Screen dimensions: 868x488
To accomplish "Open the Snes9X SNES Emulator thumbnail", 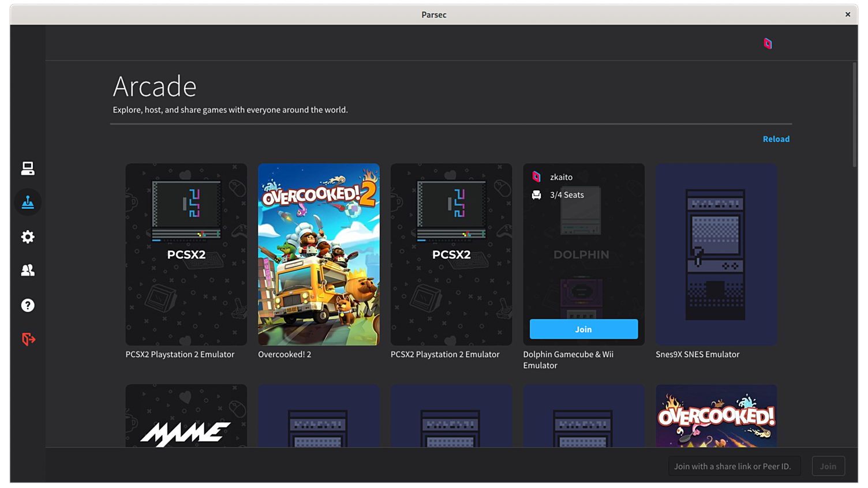I will point(716,254).
